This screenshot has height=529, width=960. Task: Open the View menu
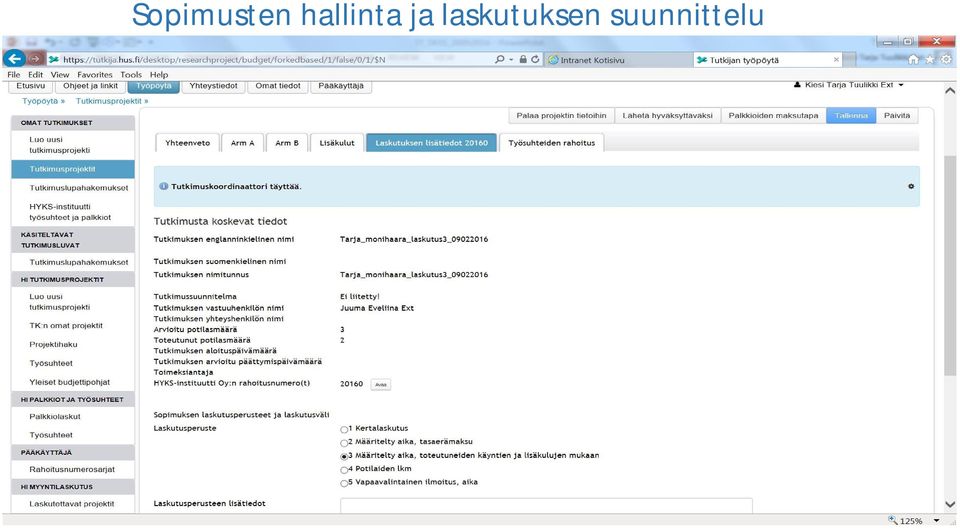(x=59, y=74)
